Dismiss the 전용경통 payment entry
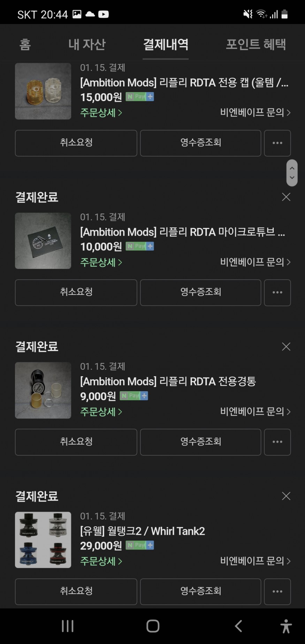 (x=286, y=347)
